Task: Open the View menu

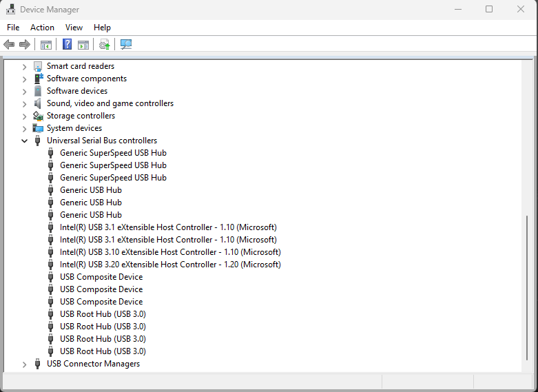Action: (74, 28)
